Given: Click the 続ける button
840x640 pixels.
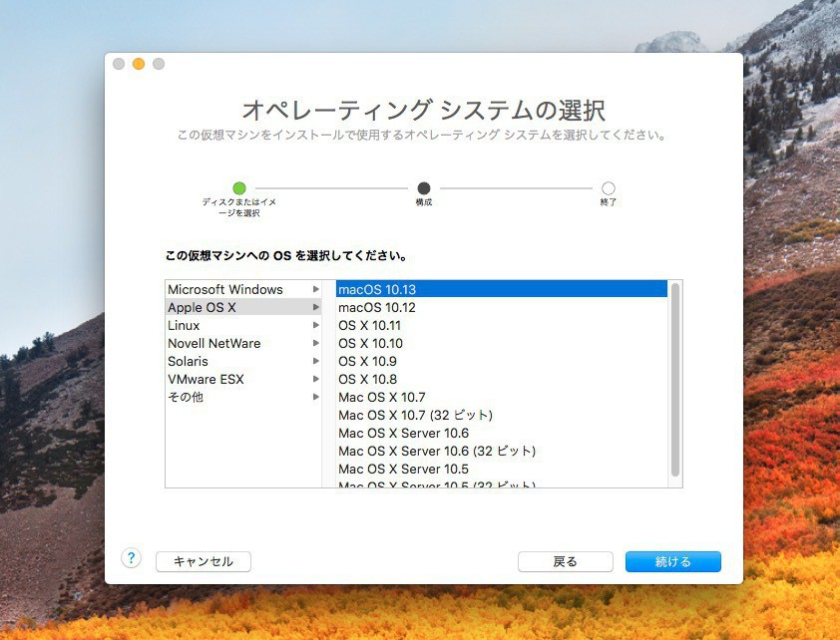Looking at the screenshot, I should point(672,561).
